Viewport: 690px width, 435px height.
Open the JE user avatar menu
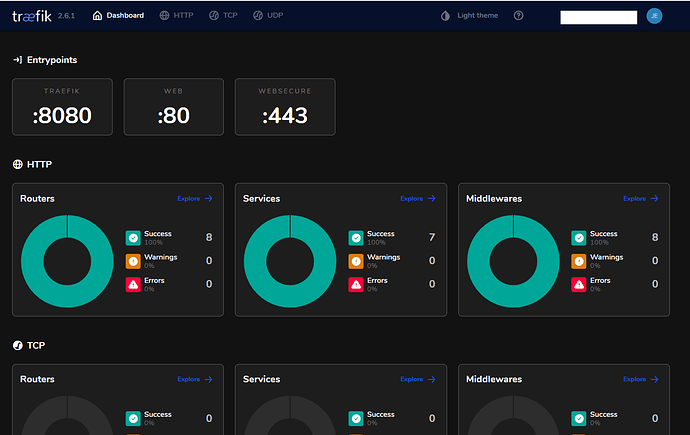click(x=654, y=16)
